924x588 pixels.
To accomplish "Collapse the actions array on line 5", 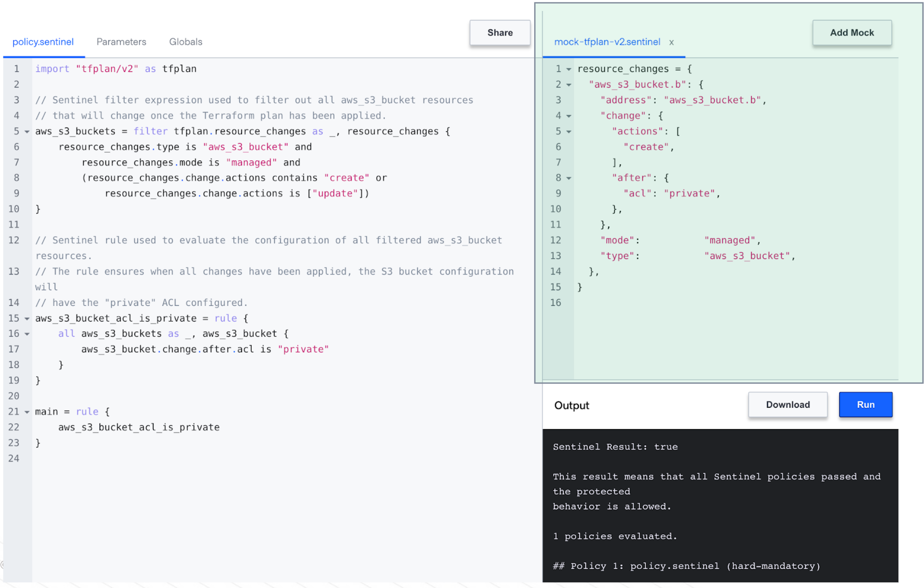I will (x=568, y=131).
